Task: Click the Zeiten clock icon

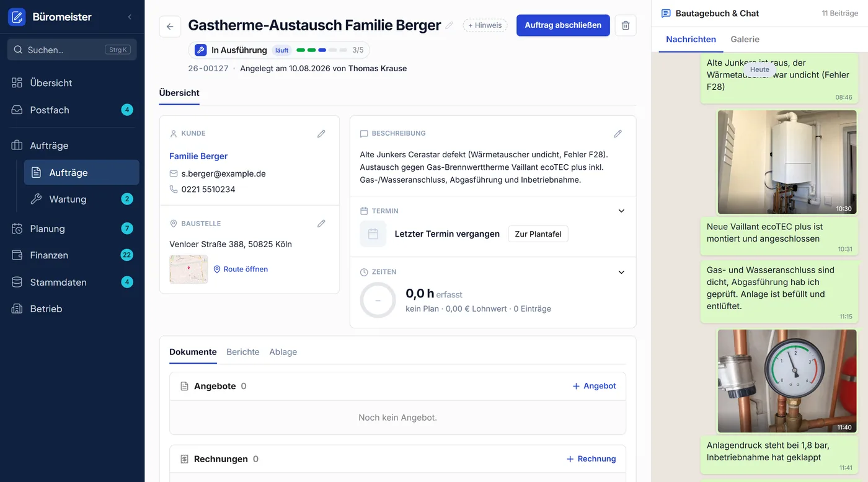Action: (x=364, y=272)
